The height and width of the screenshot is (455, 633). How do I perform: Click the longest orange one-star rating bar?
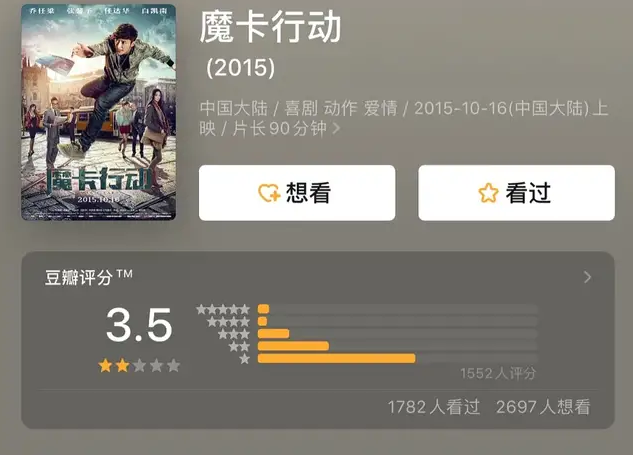point(336,358)
